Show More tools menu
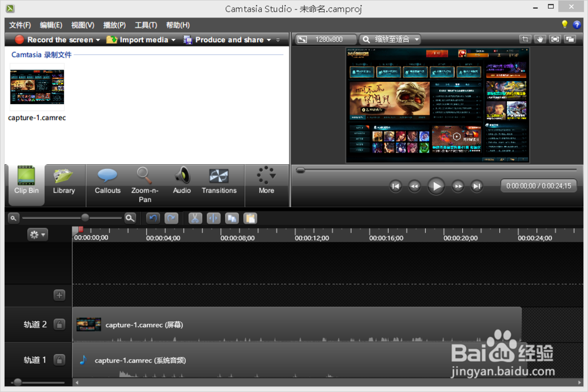Screen dimensions: 588x392 pos(266,181)
